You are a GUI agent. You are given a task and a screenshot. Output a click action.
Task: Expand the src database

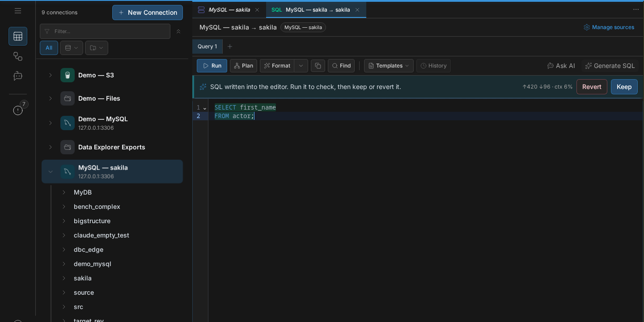pos(64,307)
